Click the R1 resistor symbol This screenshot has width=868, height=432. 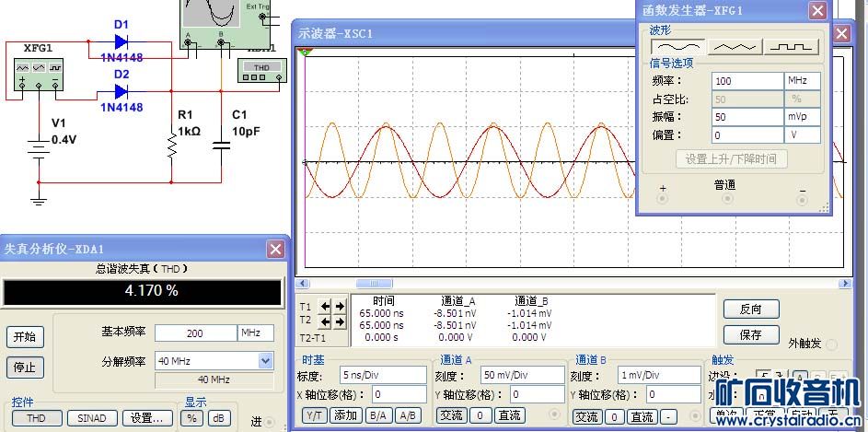pos(171,146)
